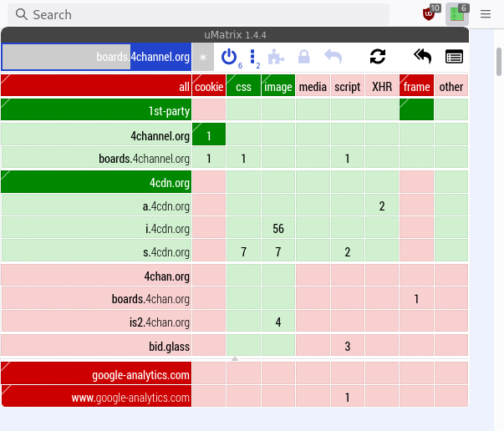504x431 pixels.
Task: Click is2.4chan.org image cell showing 4
Action: pyautogui.click(x=278, y=321)
